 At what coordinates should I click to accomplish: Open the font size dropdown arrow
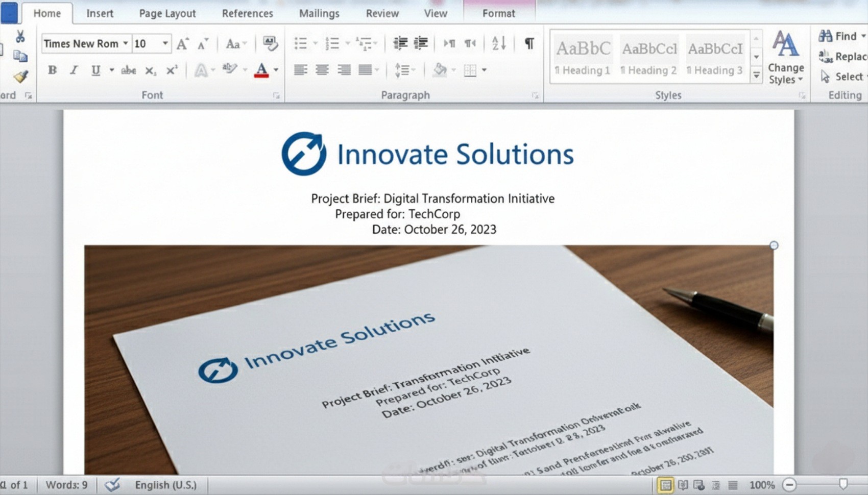165,43
